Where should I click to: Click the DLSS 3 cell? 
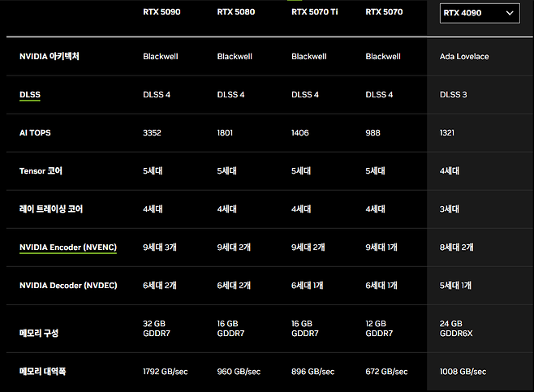click(453, 95)
